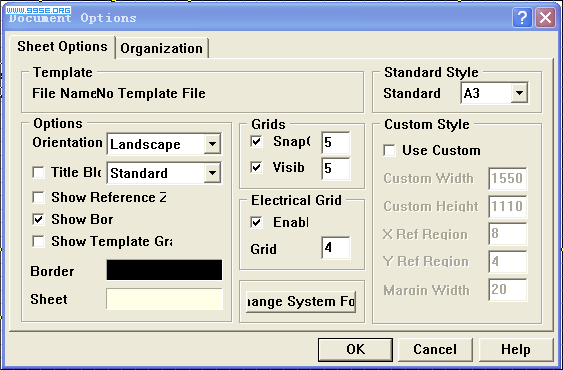The width and height of the screenshot is (563, 370).
Task: Disable the Electrical Grid Enable checkbox
Action: [256, 222]
